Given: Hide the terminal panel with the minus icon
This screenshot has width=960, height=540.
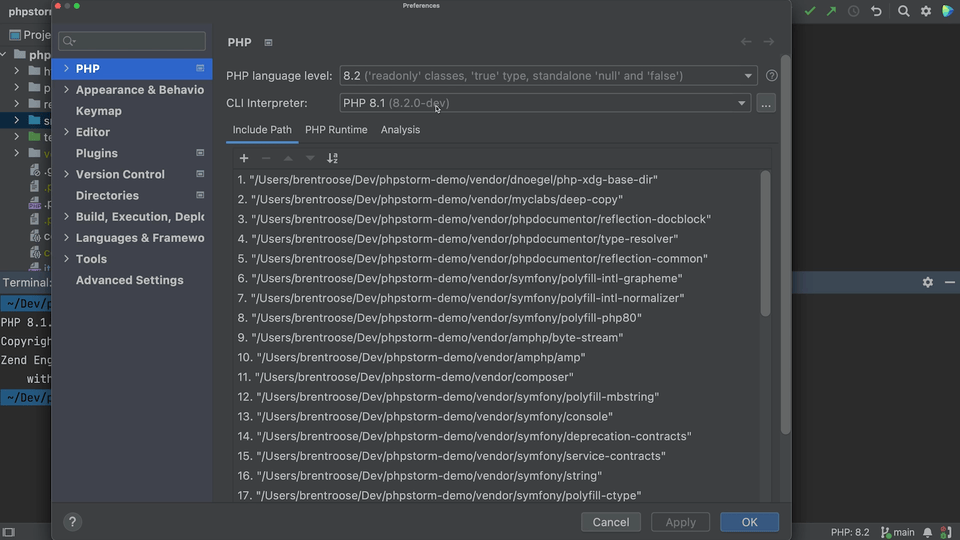Looking at the screenshot, I should pyautogui.click(x=950, y=282).
